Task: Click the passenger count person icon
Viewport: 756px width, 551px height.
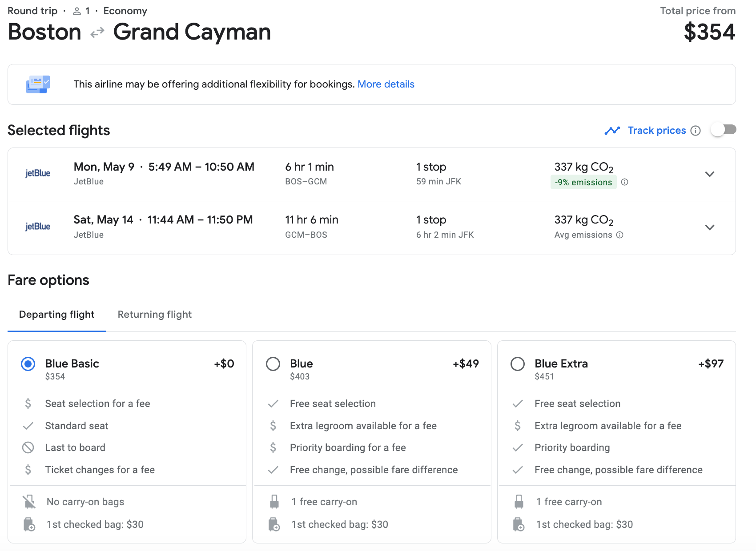Action: point(77,11)
